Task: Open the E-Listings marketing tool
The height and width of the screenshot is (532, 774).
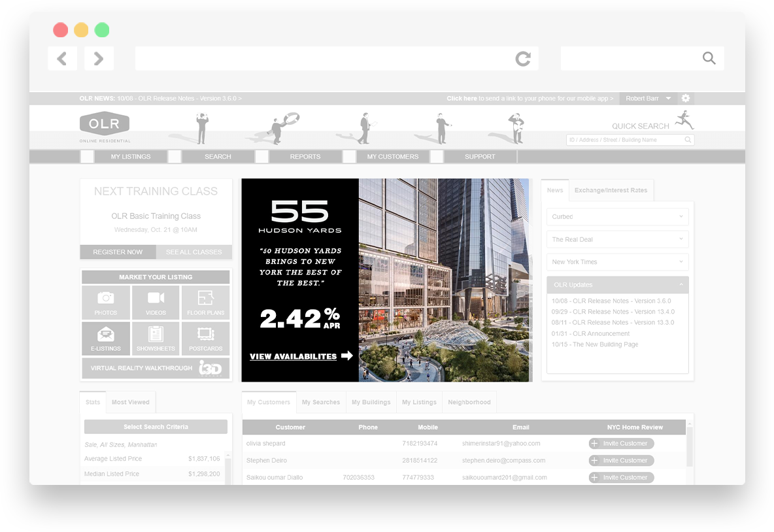Action: (106, 339)
